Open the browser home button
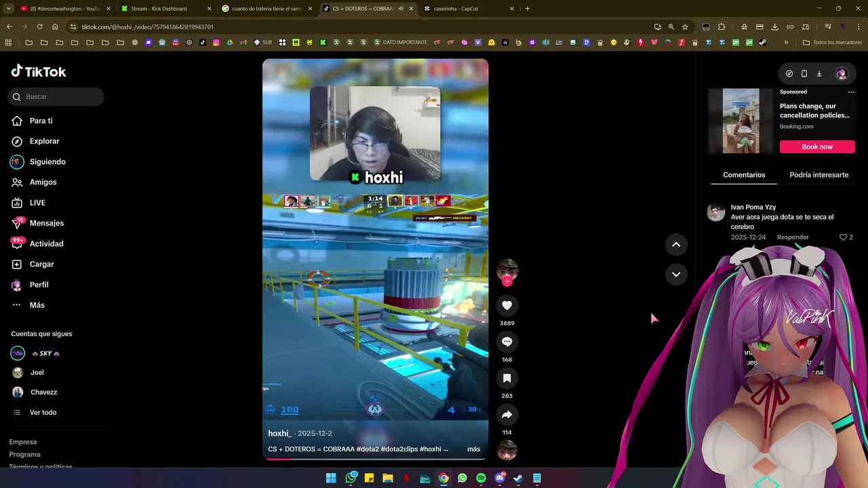This screenshot has height=488, width=868. 55,26
